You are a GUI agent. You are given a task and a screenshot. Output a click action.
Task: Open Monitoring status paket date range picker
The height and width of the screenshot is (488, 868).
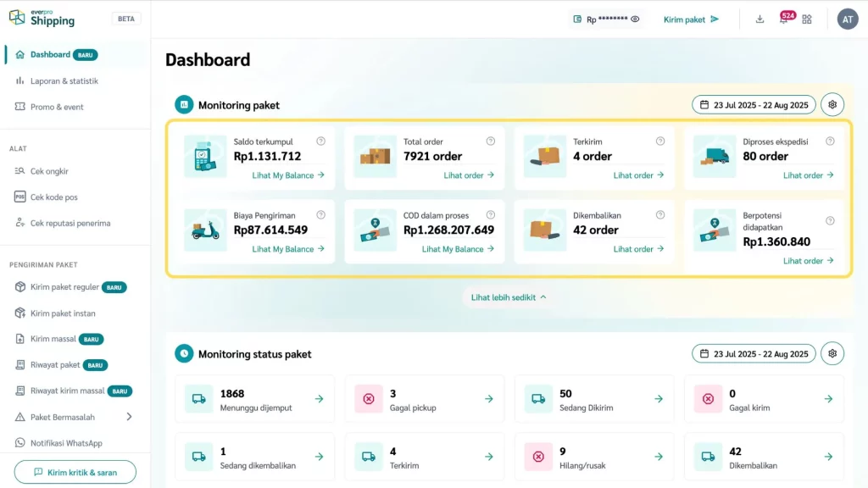[754, 354]
